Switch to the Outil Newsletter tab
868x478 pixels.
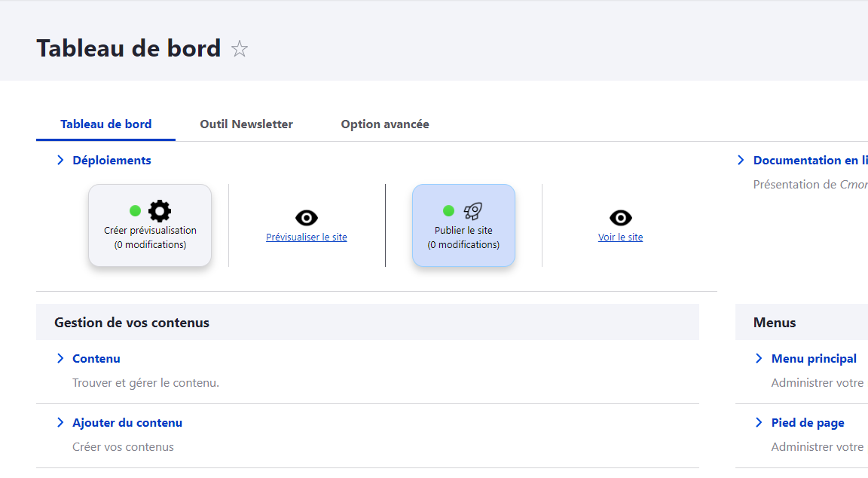(x=246, y=124)
